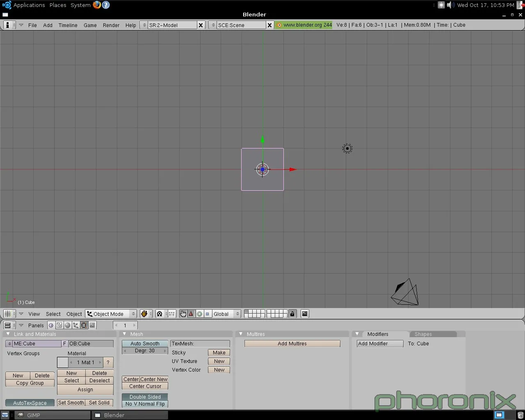Toggle the layer lock icon
The height and width of the screenshot is (420, 525).
pos(292,314)
